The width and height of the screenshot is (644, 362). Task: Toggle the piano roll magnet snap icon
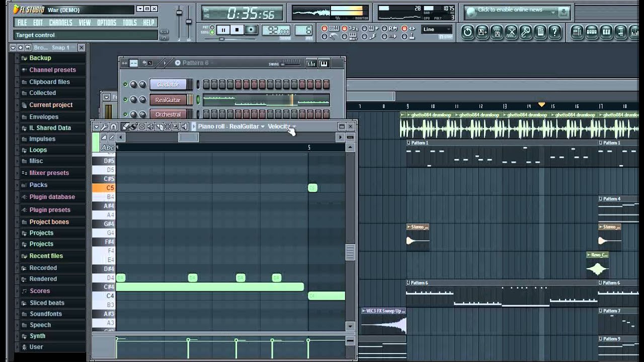point(113,127)
